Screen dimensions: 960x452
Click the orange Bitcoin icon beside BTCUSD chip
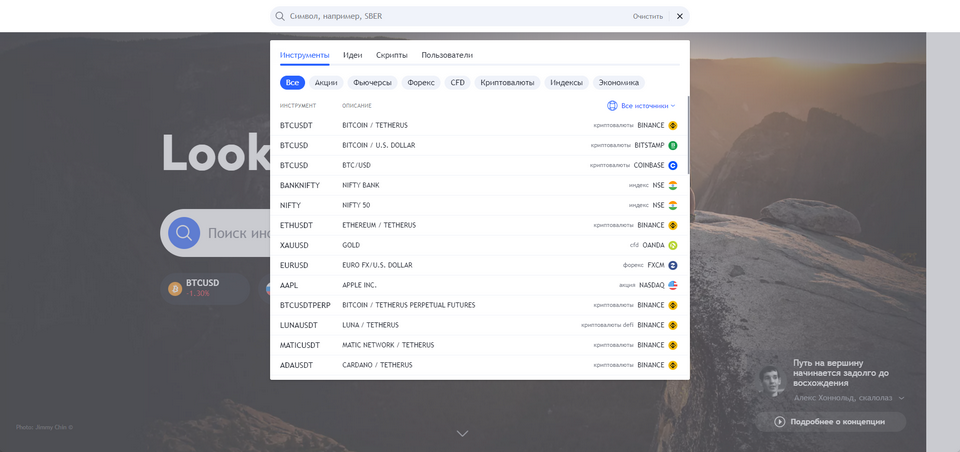pos(175,289)
